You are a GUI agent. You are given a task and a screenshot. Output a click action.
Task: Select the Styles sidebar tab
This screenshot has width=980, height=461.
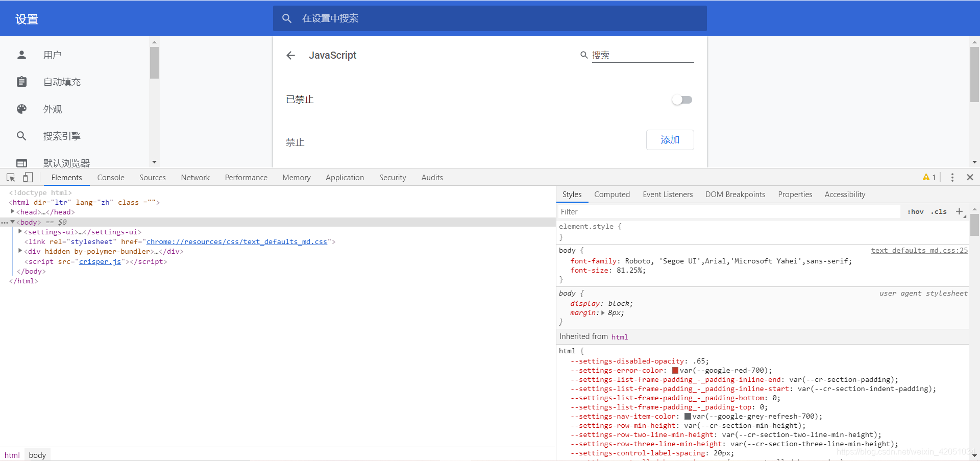pyautogui.click(x=572, y=195)
